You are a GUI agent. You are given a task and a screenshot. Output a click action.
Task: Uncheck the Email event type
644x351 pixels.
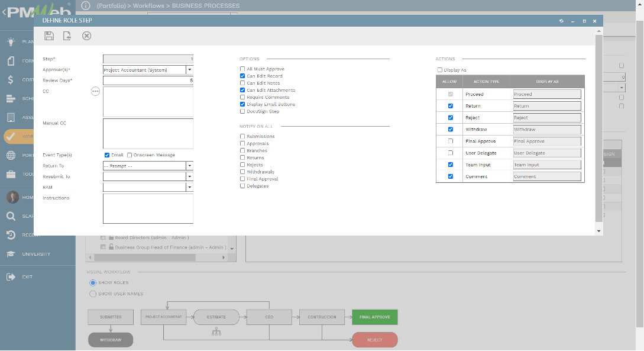coord(107,155)
